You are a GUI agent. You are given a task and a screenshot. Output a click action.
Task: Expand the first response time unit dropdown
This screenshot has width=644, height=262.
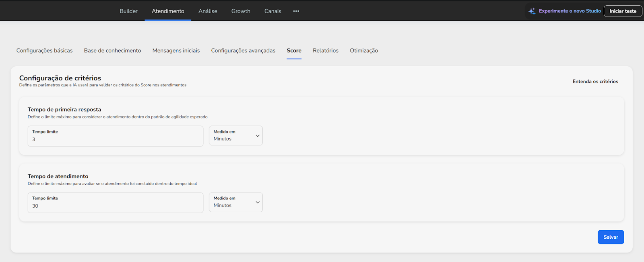coord(235,136)
